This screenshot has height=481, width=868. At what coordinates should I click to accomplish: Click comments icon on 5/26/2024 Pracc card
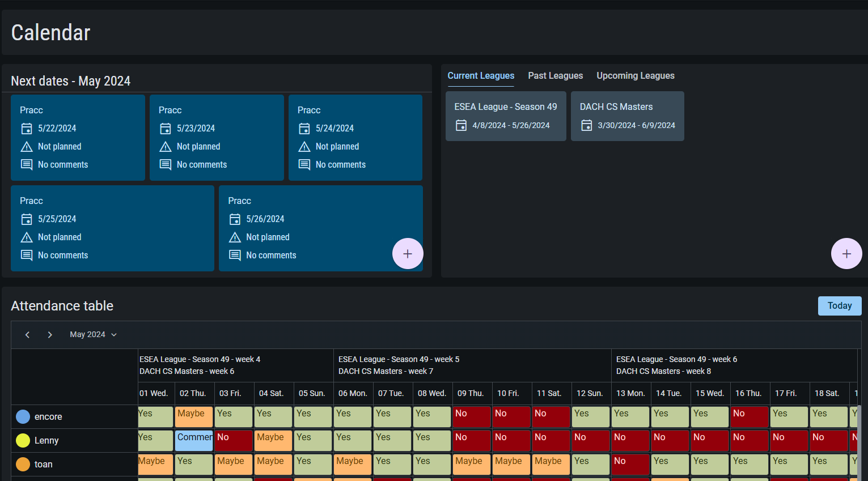coord(235,256)
